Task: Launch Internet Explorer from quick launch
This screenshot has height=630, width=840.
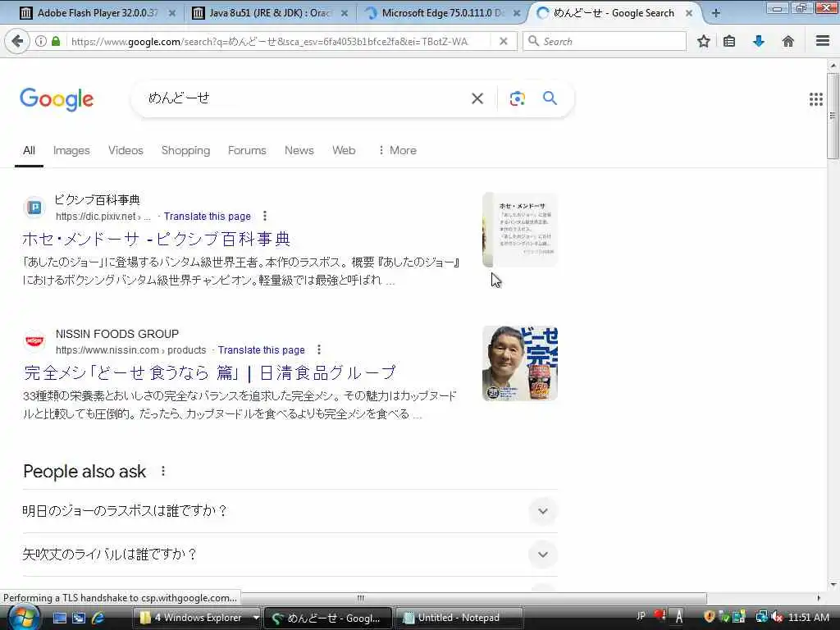Action: point(98,618)
